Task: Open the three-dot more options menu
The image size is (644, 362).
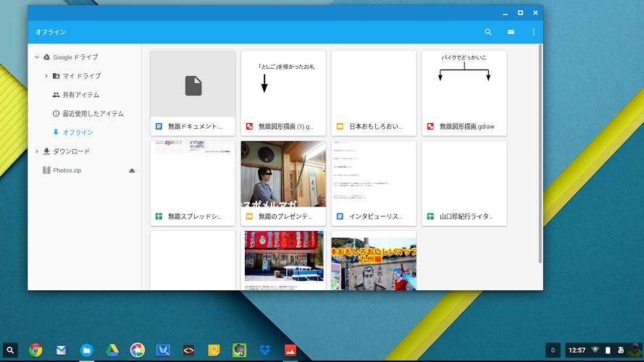Action: pos(533,32)
